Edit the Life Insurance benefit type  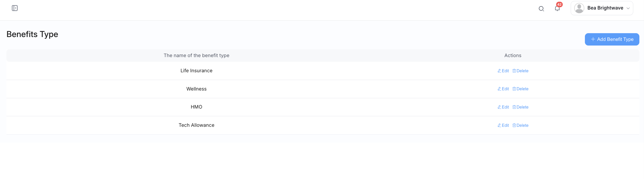[503, 71]
